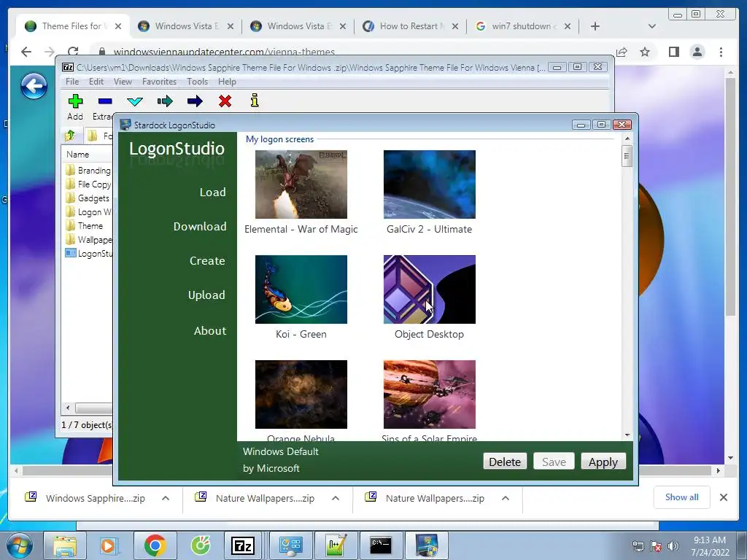
Task: Open the Chrome three-dot menu
Action: click(x=721, y=52)
